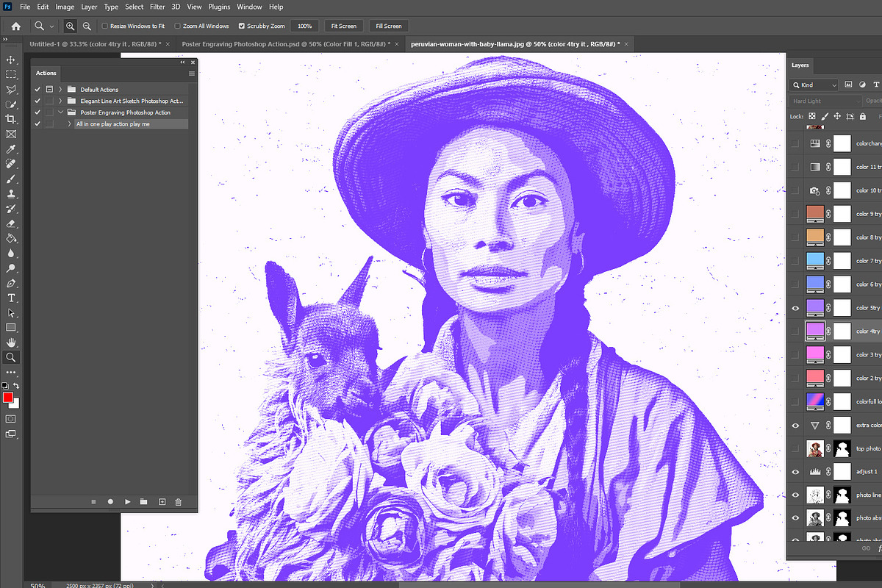Switch to the Untitled-1 document tab
This screenshot has width=882, height=588.
tap(100, 44)
